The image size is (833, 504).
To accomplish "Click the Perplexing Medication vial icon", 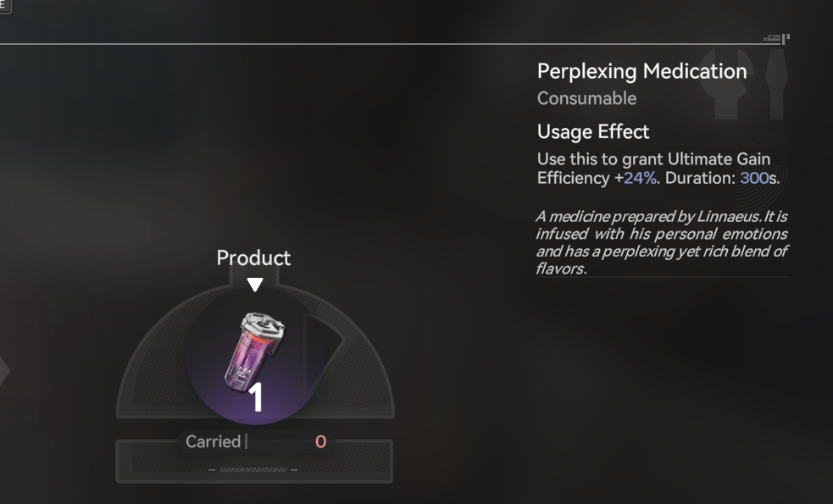I will 254,351.
